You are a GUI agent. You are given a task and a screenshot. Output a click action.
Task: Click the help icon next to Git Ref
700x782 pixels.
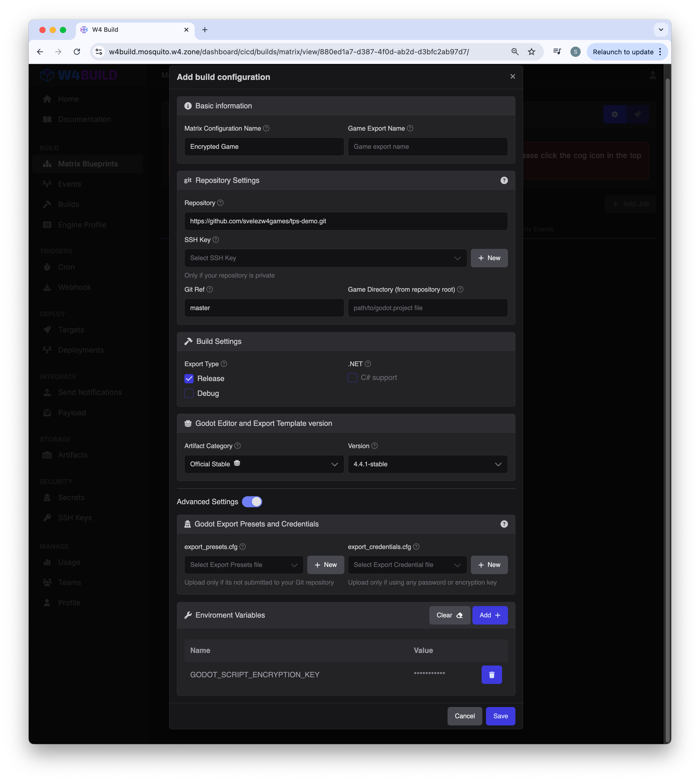coord(210,289)
